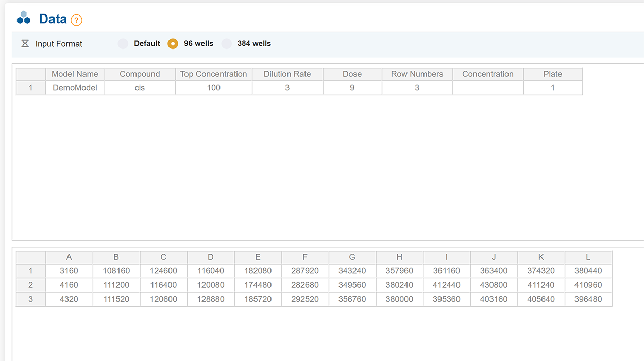Click the empty Concentration cell

487,88
